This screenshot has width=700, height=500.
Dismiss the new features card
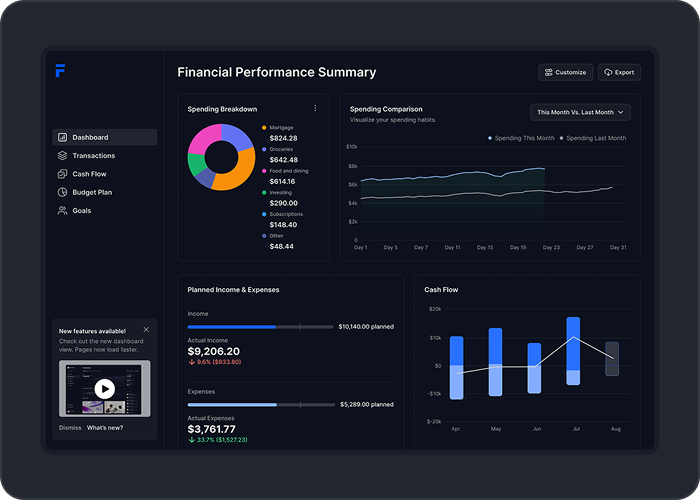[x=70, y=427]
